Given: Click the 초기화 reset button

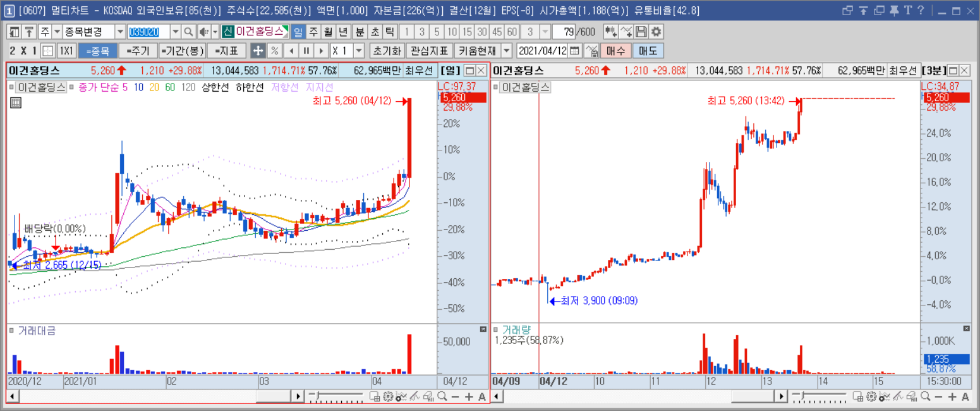Looking at the screenshot, I should click(386, 51).
